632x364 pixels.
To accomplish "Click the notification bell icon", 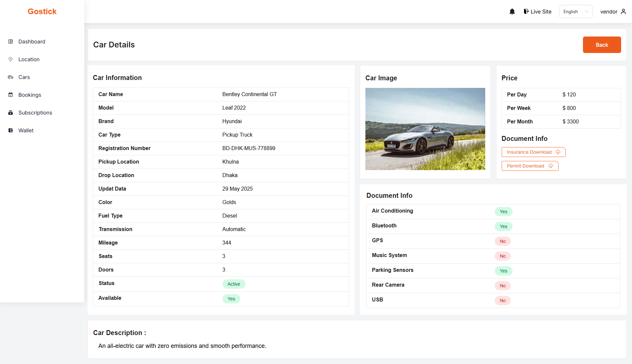I will [x=512, y=12].
